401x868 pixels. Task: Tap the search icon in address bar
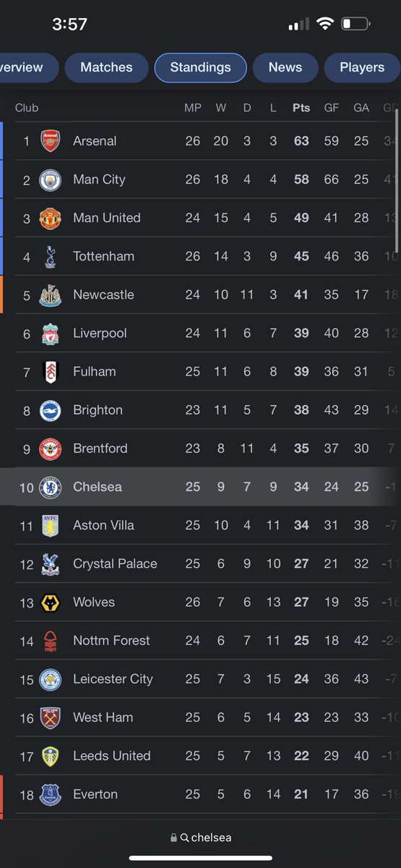click(x=185, y=838)
